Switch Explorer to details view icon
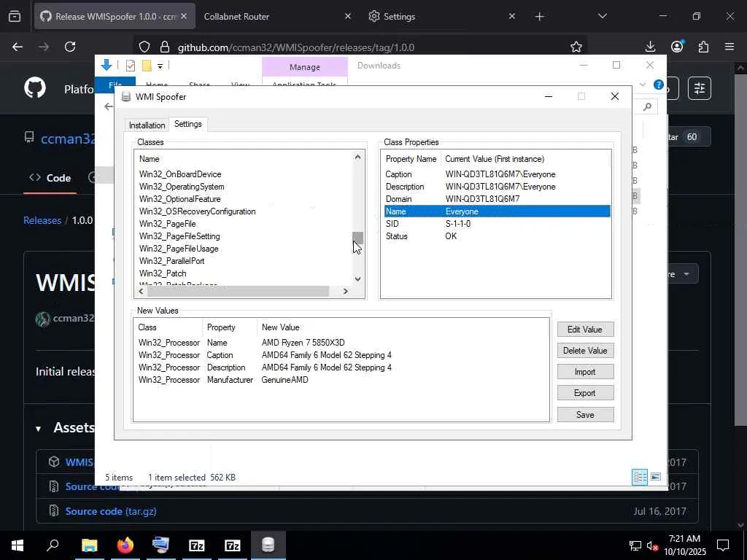 coord(639,477)
